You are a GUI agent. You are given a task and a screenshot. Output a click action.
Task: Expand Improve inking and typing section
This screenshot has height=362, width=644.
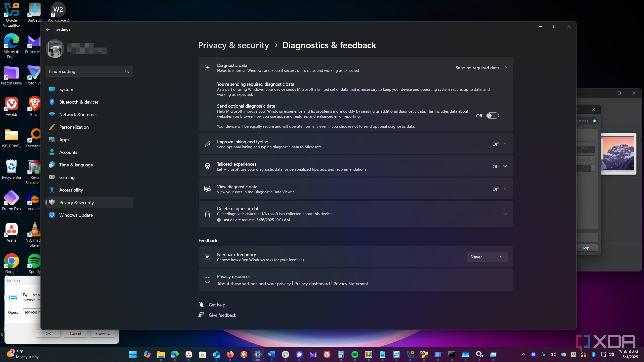(505, 144)
